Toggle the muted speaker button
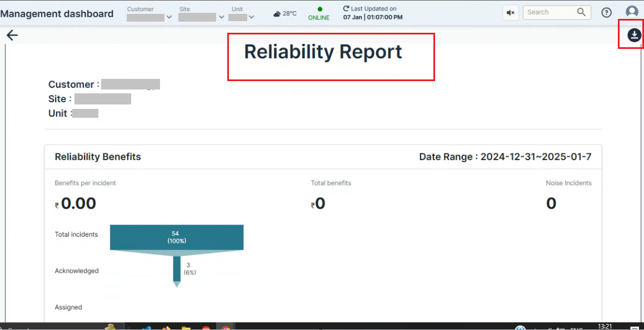Image resolution: width=644 pixels, height=330 pixels. (x=511, y=13)
